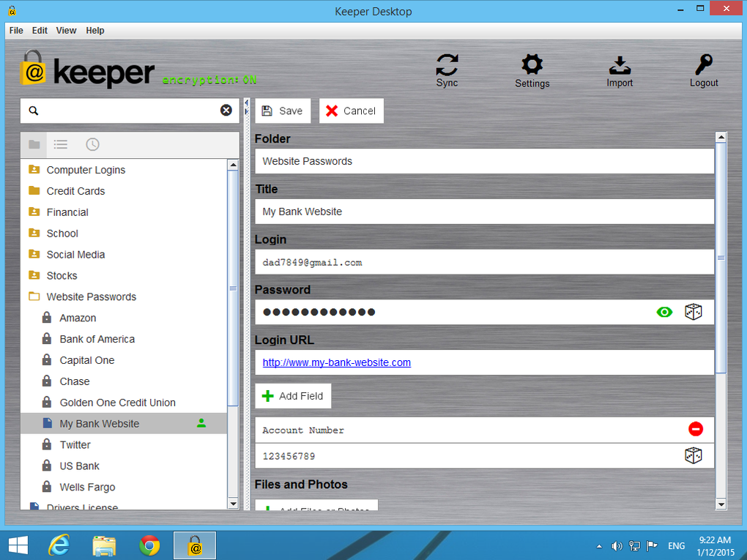Image resolution: width=747 pixels, height=560 pixels.
Task: Show hidden tray icons arrow
Action: click(599, 546)
